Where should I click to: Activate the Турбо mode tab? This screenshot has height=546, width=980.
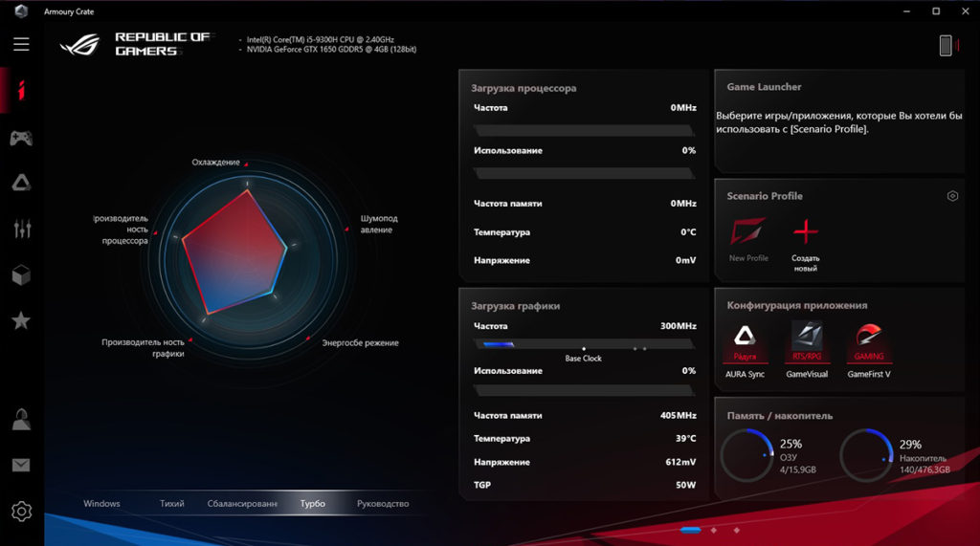(312, 504)
